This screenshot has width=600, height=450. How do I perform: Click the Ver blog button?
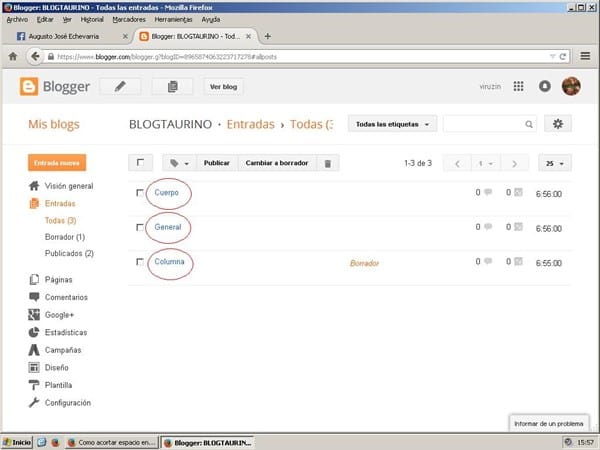tap(223, 87)
